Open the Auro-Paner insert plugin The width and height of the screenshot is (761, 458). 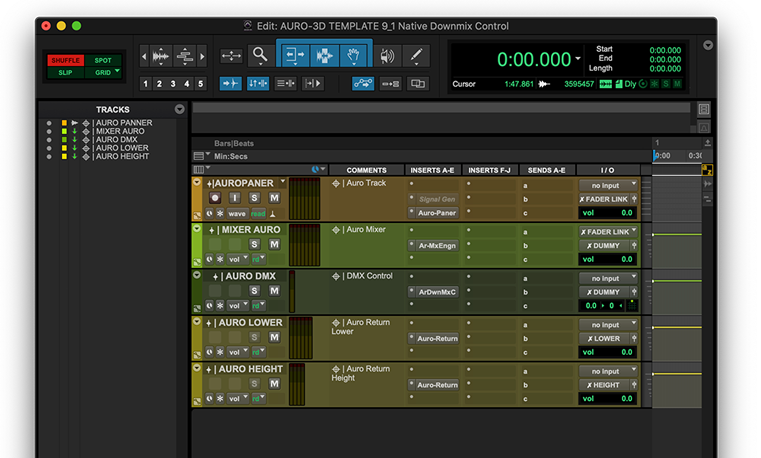click(437, 213)
